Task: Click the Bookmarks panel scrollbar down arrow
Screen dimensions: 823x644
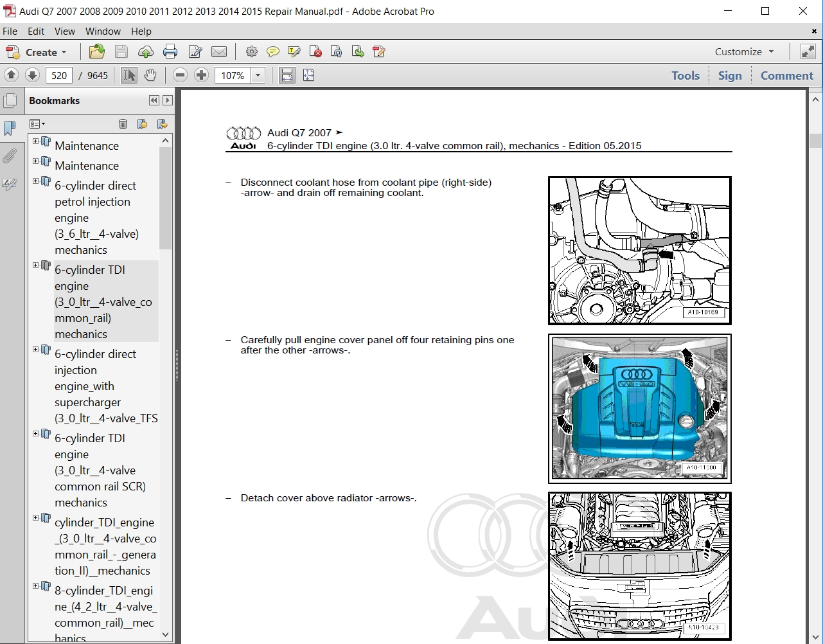Action: tap(165, 634)
